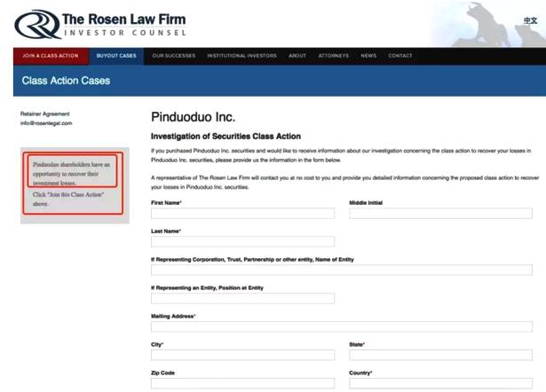Focus the Middle Initial field

[x=441, y=213]
